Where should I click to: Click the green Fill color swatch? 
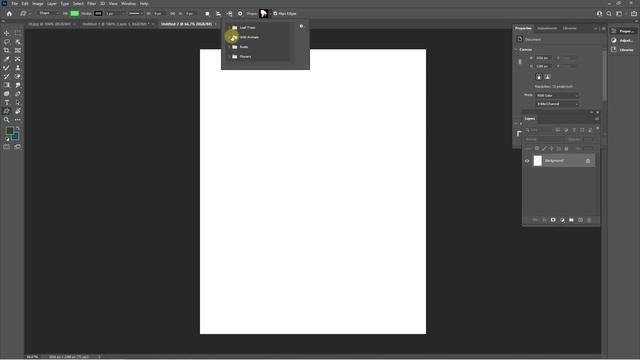pyautogui.click(x=75, y=13)
